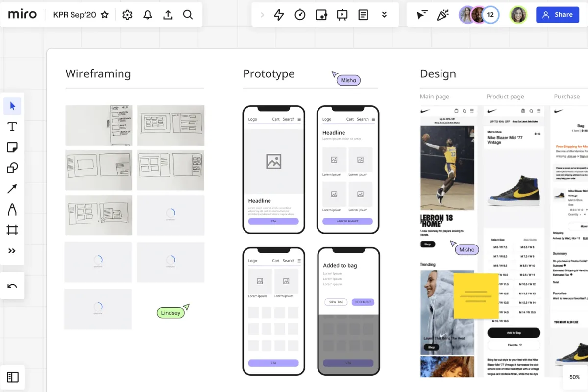Viewport: 588px width, 392px height.
Task: Click the reactions party popper icon
Action: tap(442, 15)
